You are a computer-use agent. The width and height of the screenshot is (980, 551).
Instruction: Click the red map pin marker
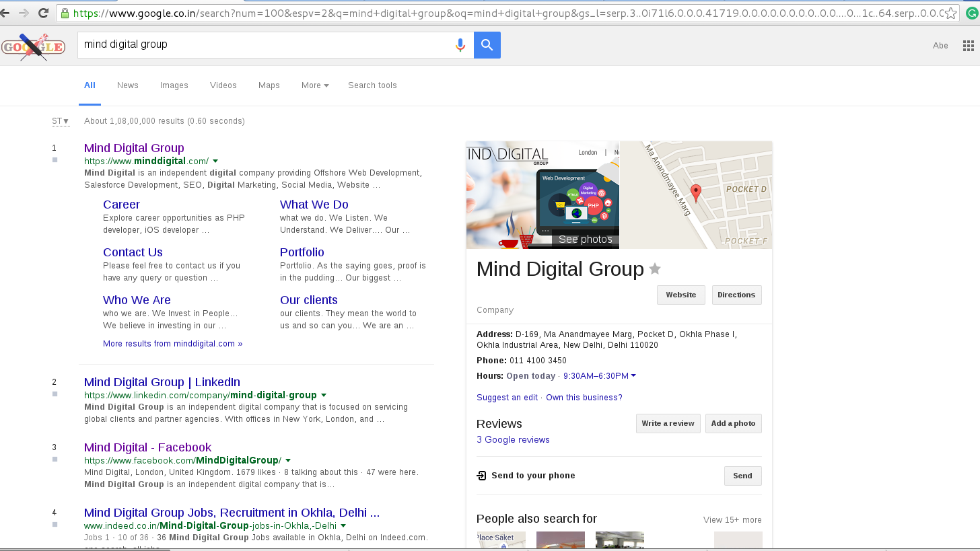coord(696,193)
